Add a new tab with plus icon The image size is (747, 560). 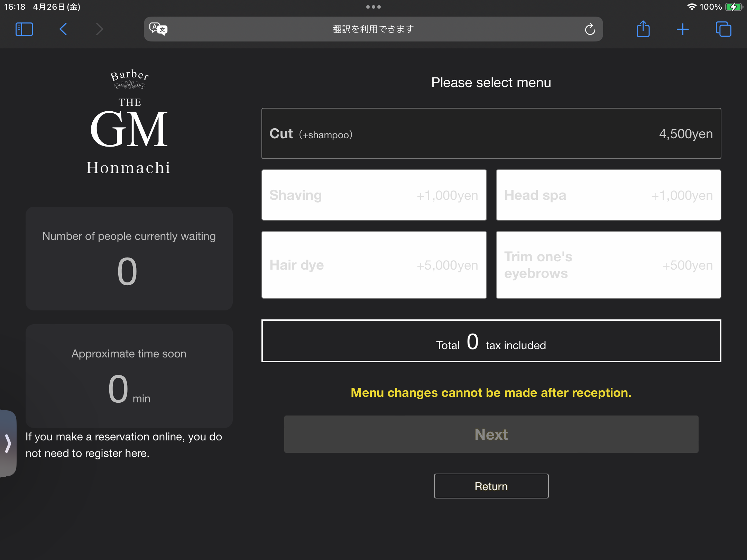683,29
